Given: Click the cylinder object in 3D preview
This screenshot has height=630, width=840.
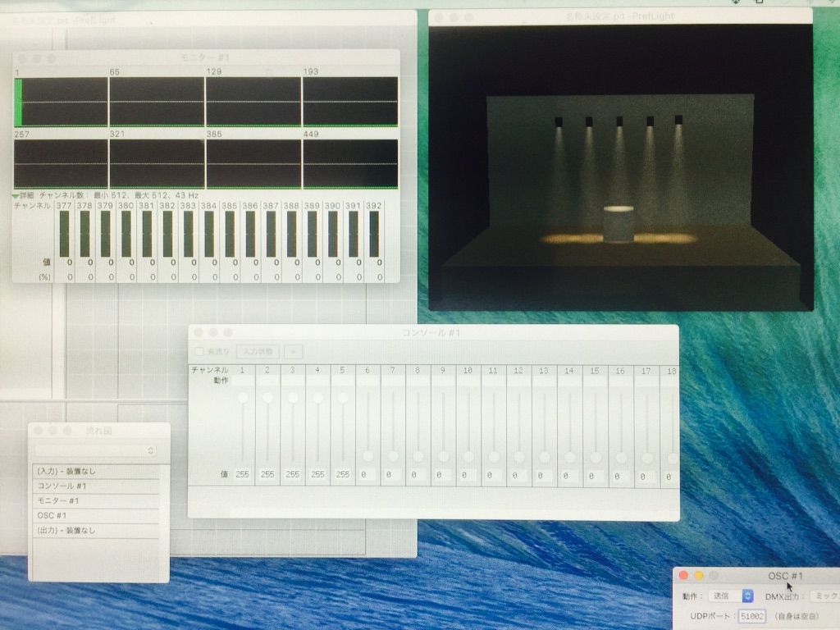Looking at the screenshot, I should coord(619,224).
